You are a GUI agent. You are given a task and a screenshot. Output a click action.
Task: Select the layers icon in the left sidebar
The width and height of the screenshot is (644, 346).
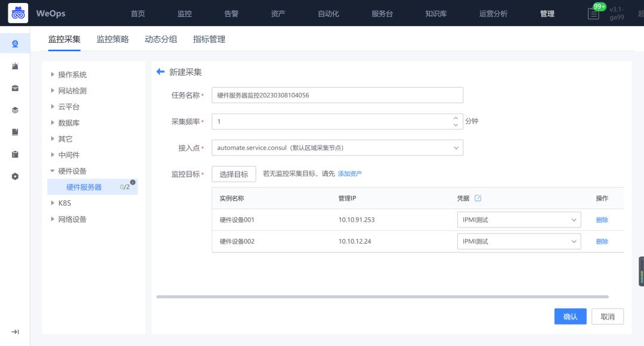14,108
